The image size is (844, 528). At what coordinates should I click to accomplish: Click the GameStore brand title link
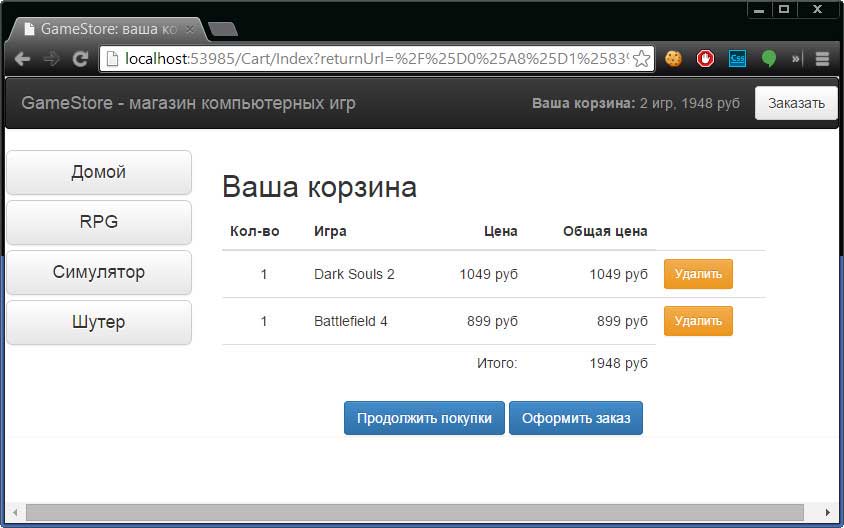pyautogui.click(x=188, y=103)
